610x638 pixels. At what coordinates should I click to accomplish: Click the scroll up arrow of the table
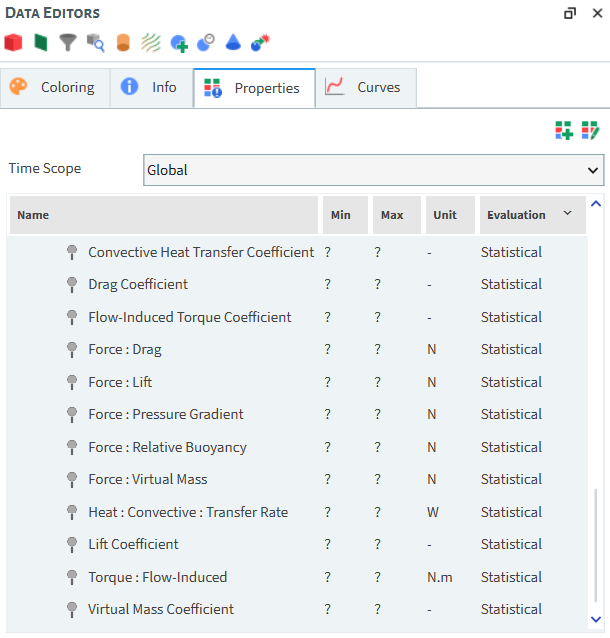(596, 204)
